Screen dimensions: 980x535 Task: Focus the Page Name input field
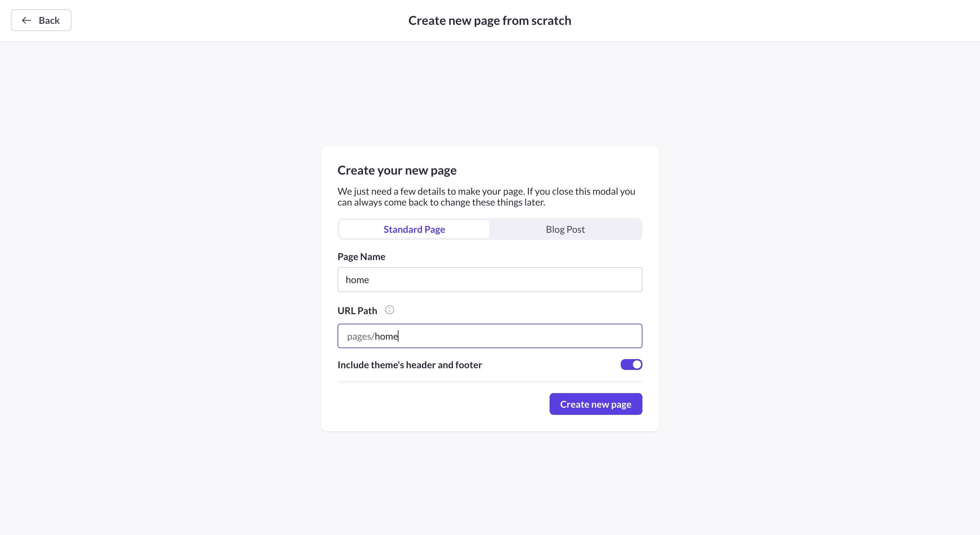coord(490,280)
